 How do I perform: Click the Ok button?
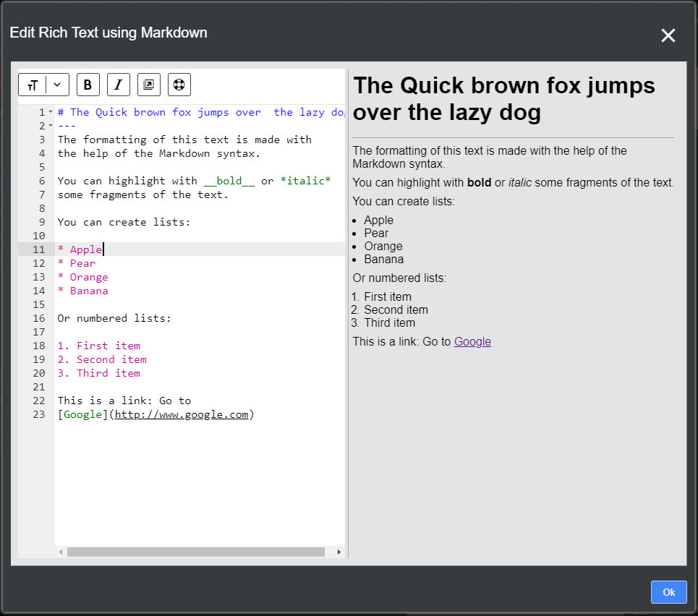668,591
